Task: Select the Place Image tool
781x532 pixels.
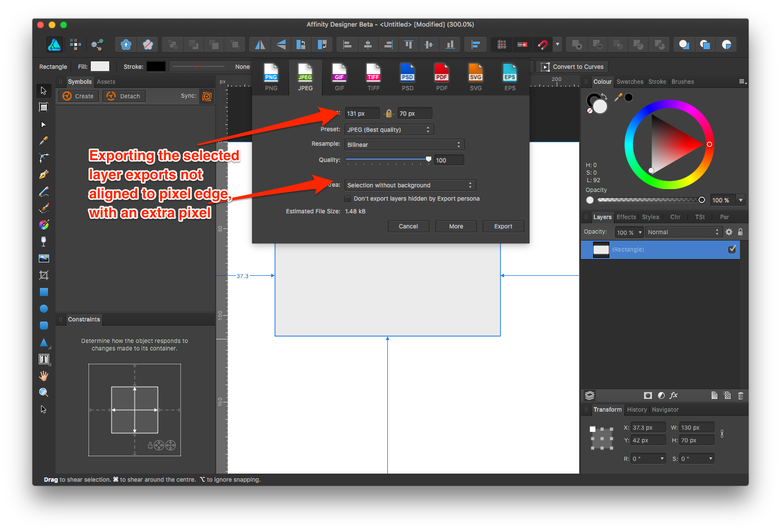Action: pos(43,258)
